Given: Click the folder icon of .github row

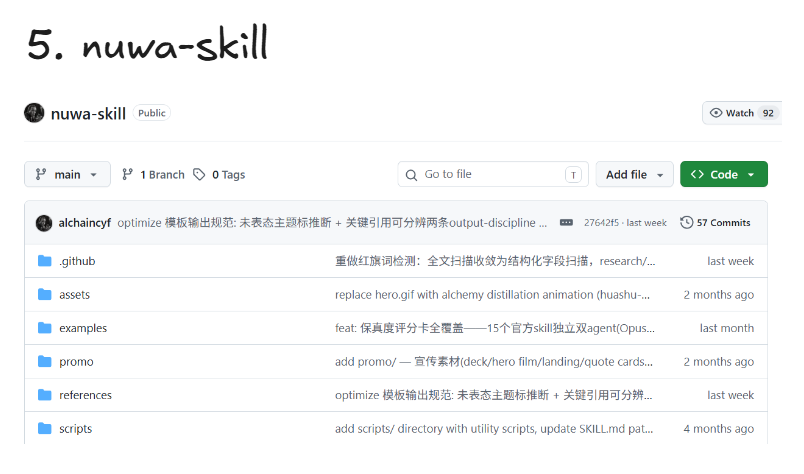Looking at the screenshot, I should pyautogui.click(x=45, y=261).
